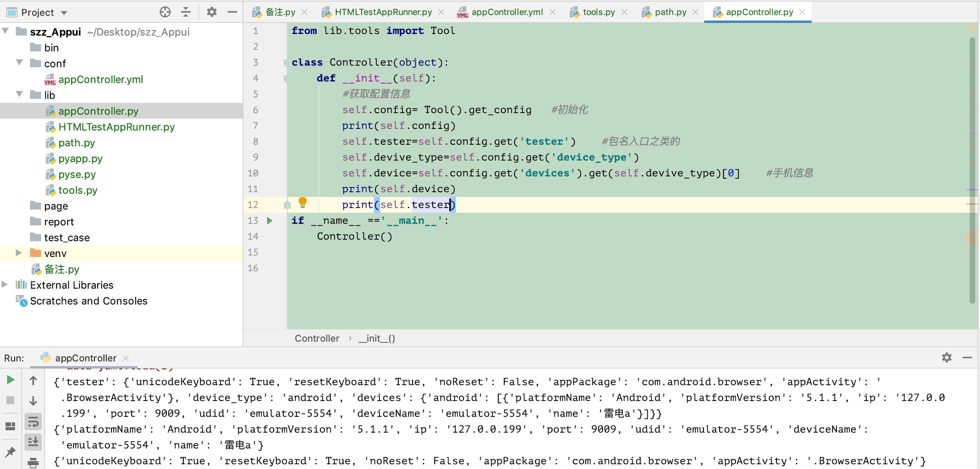Toggle scroll to end in Run console
This screenshot has width=980, height=469.
(33, 441)
